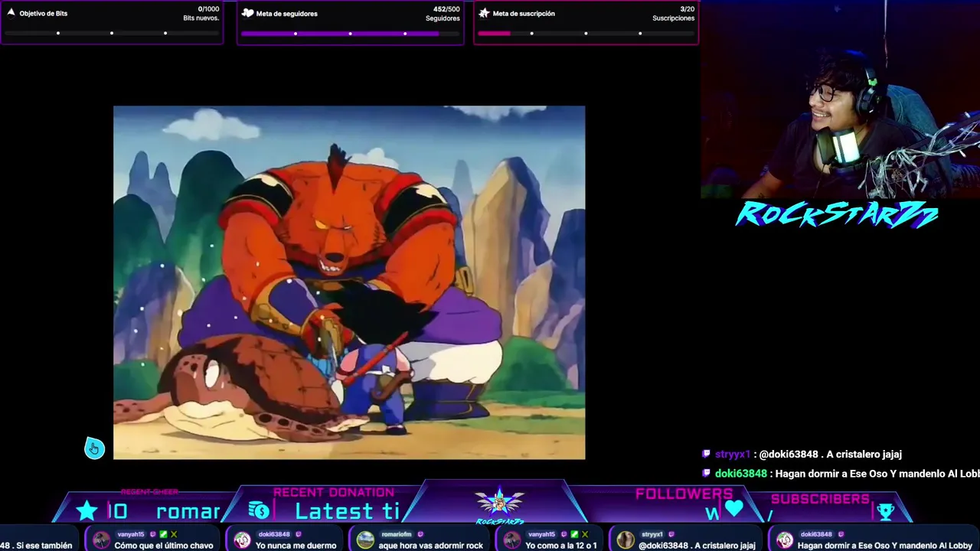980x551 pixels.
Task: Click the "3/20" subscription count
Action: tap(688, 9)
